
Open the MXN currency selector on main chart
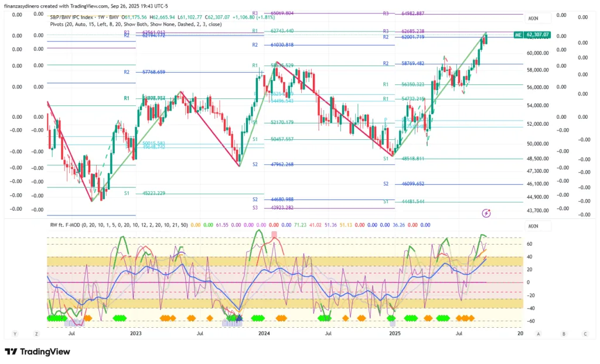533,19
